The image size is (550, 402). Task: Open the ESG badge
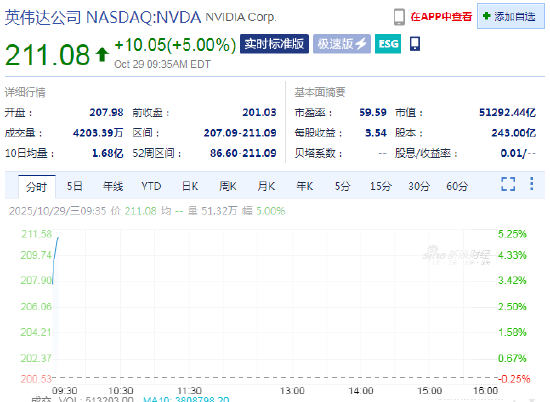click(388, 44)
